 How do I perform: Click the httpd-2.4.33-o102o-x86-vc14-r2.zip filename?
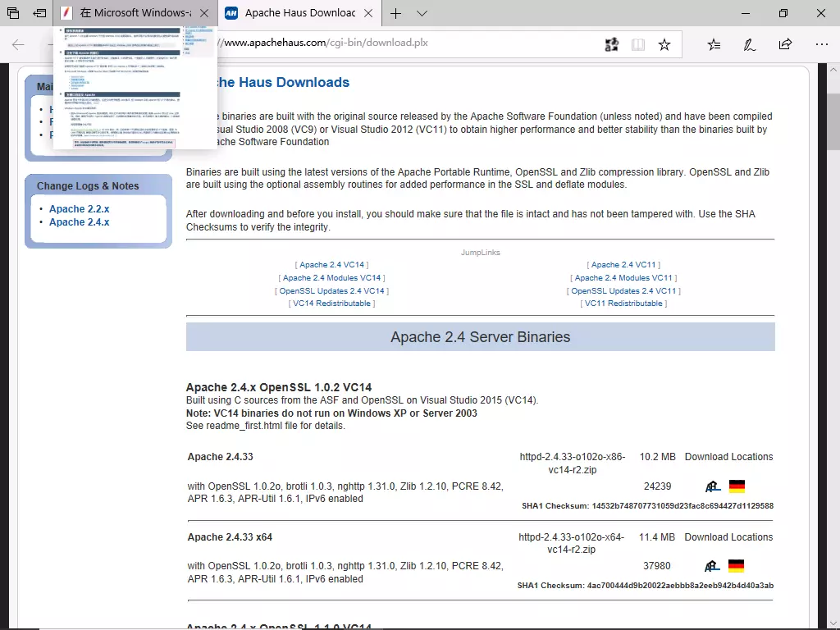point(572,463)
